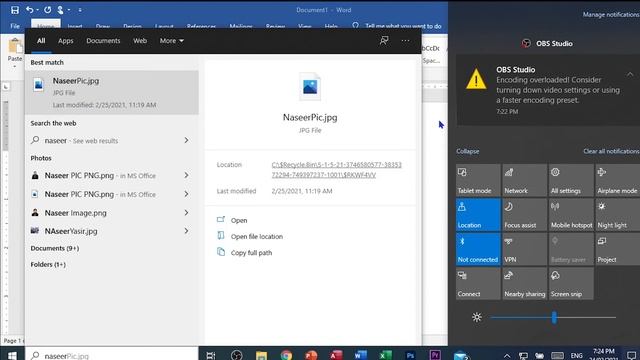Click the Action Center tray icon
Screen dimensions: 640x360
pos(631,355)
